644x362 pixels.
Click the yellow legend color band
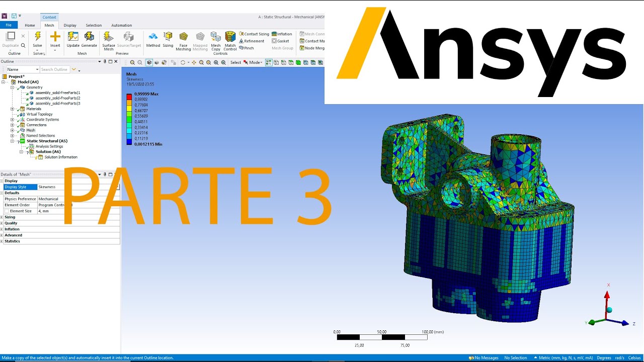[x=129, y=108]
